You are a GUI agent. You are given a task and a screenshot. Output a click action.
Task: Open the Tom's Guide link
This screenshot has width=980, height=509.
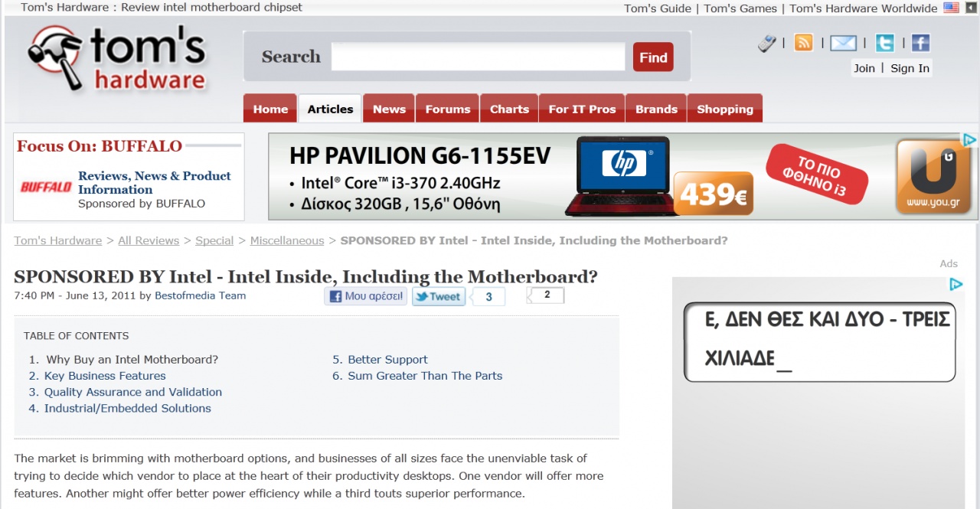coord(658,8)
